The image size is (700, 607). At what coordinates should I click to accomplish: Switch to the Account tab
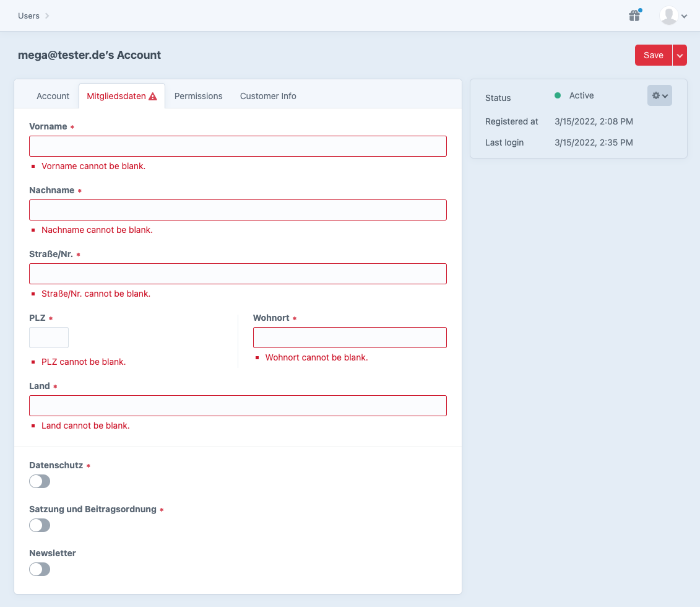pos(53,95)
